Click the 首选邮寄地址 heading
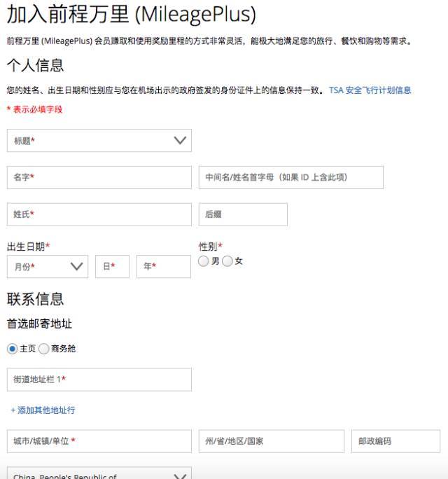 [40, 324]
